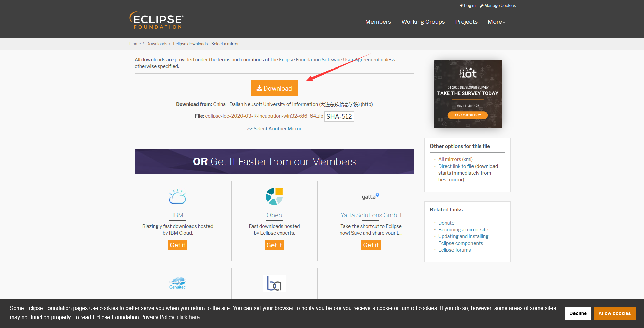Click 'Fast downloads hosted by Eclipse experts' text
The height and width of the screenshot is (328, 644).
coord(274,230)
